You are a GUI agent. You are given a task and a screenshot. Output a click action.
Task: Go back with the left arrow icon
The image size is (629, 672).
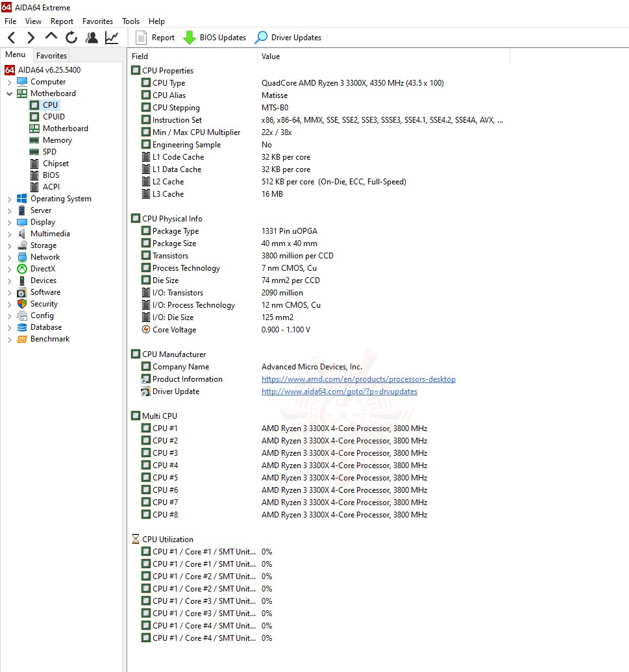click(x=12, y=38)
